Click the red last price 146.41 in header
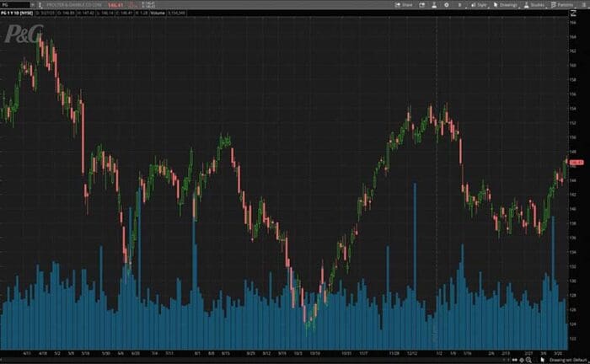This screenshot has height=364, width=590. click(x=115, y=5)
